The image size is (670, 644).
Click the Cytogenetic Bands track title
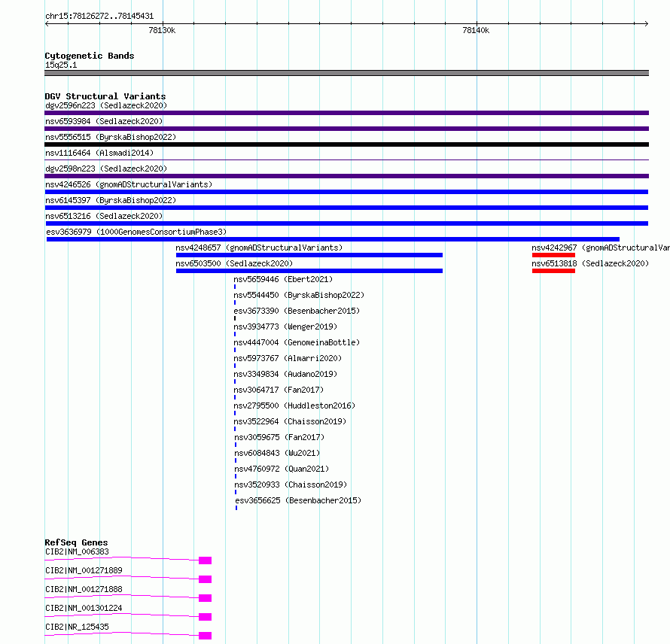[x=90, y=56]
